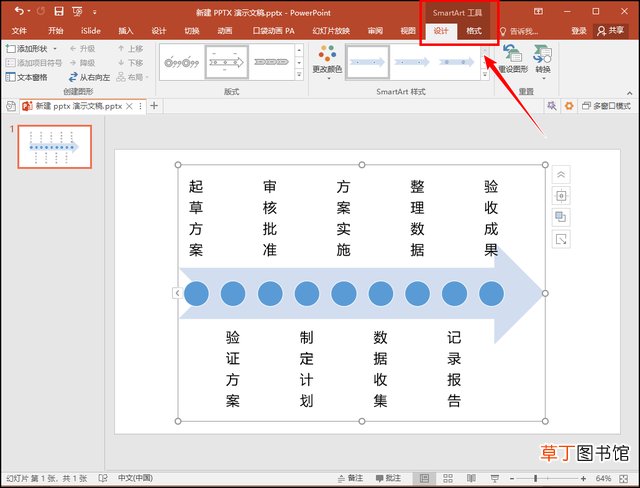640x488 pixels.
Task: Click the 告诉我... (Tell me) box
Action: point(519,31)
